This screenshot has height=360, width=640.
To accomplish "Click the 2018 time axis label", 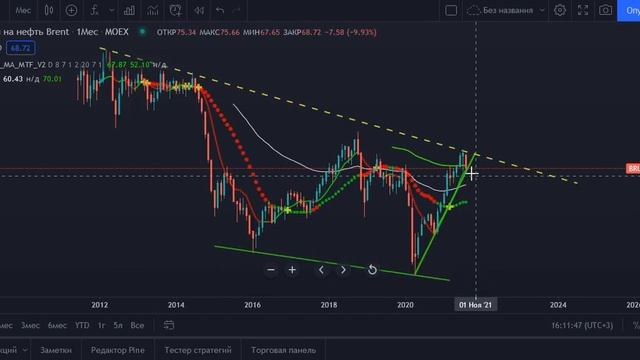I will pyautogui.click(x=329, y=305).
